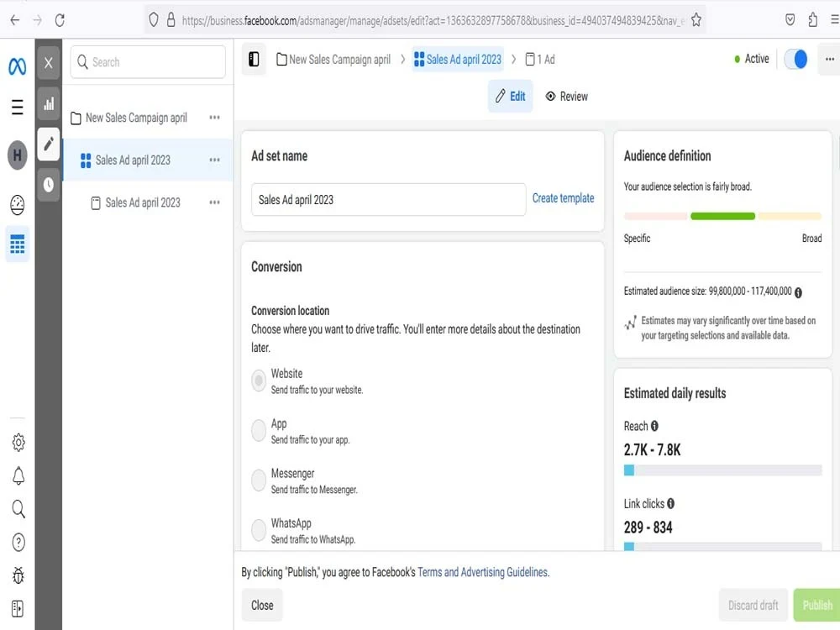
Task: Open the hamburger menu in left rail
Action: click(x=17, y=108)
